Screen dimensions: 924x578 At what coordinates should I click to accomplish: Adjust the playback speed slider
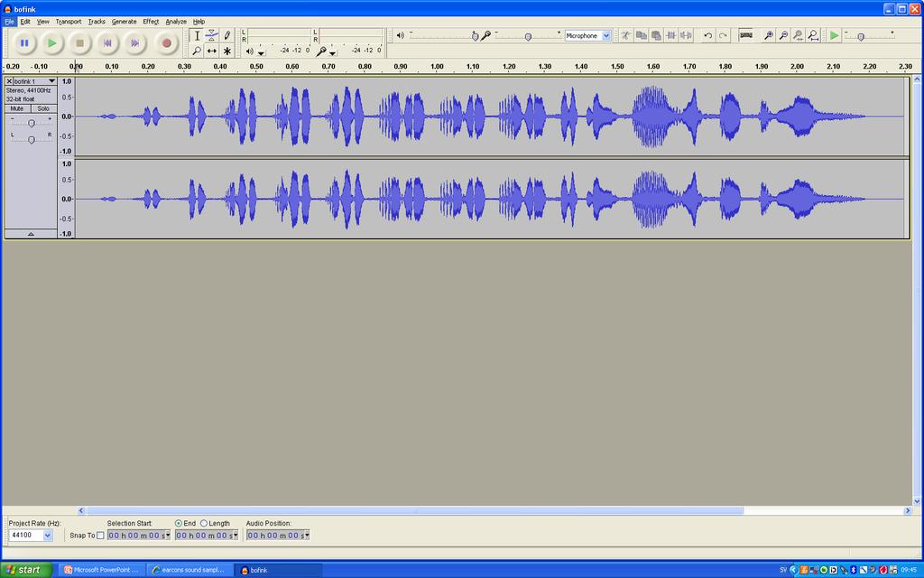point(861,37)
